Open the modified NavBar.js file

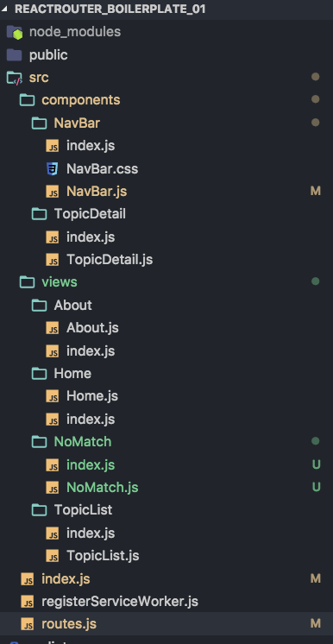coord(97,192)
